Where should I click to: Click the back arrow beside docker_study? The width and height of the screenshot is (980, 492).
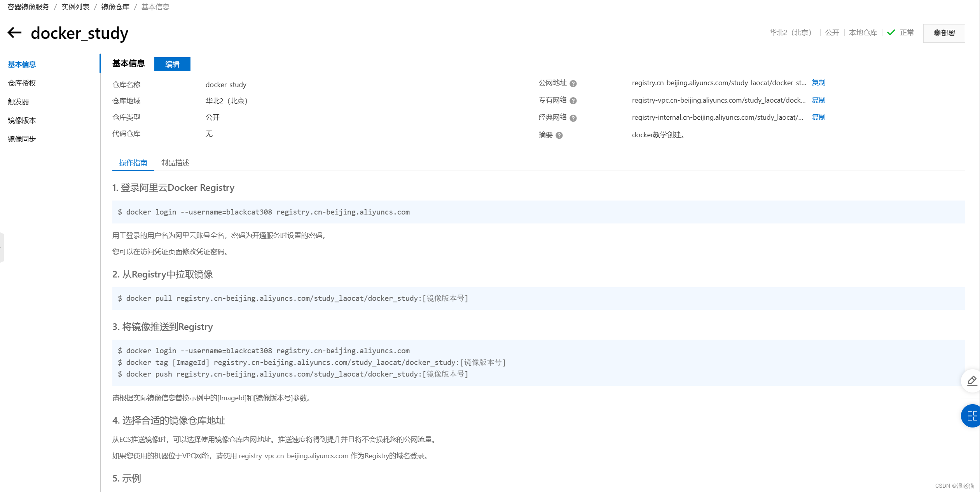click(x=14, y=33)
